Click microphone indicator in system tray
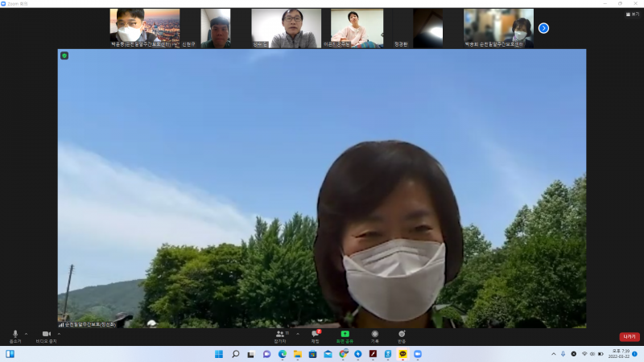 pyautogui.click(x=563, y=354)
